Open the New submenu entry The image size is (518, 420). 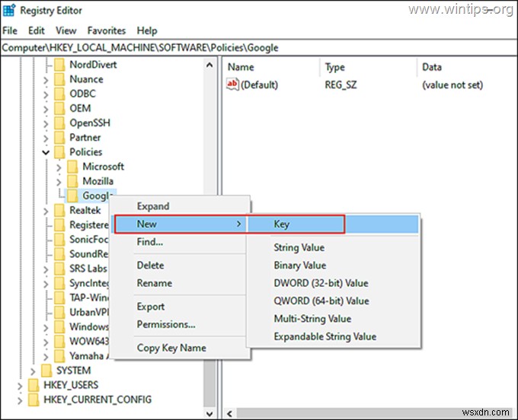(x=180, y=224)
